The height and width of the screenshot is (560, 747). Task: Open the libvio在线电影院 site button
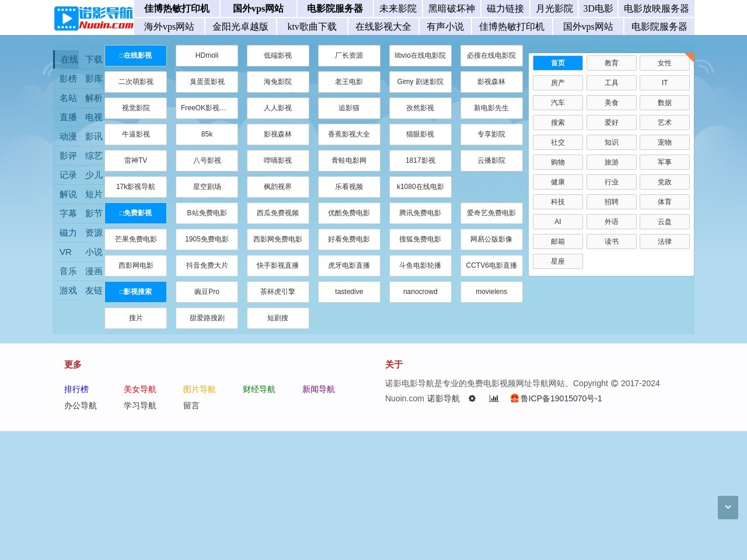[x=420, y=55]
